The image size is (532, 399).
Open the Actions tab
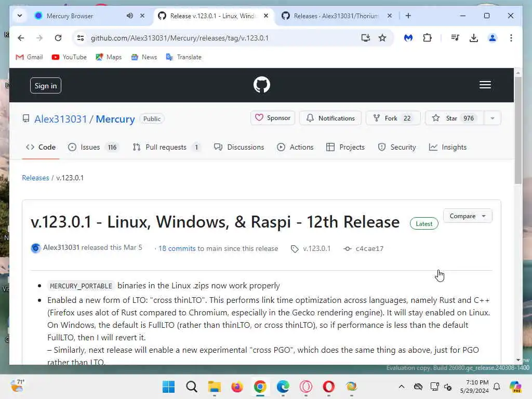tap(295, 147)
